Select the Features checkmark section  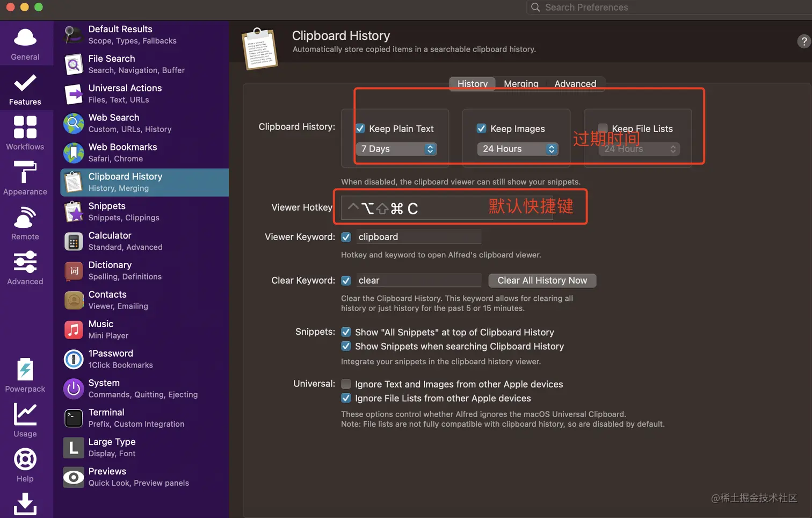[x=25, y=88]
